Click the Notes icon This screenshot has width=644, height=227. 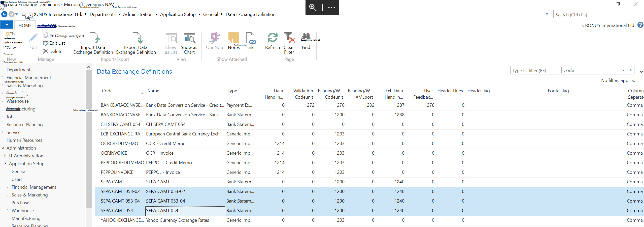pos(233,38)
